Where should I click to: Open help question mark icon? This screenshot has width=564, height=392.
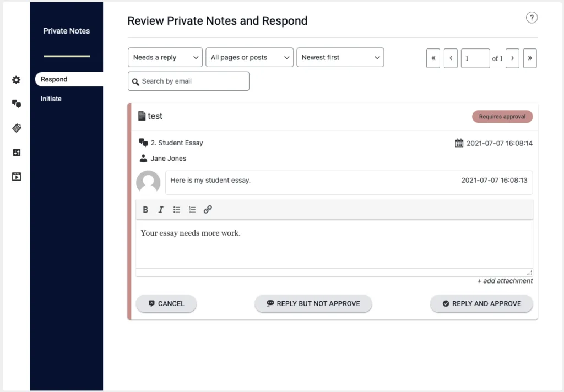[532, 18]
